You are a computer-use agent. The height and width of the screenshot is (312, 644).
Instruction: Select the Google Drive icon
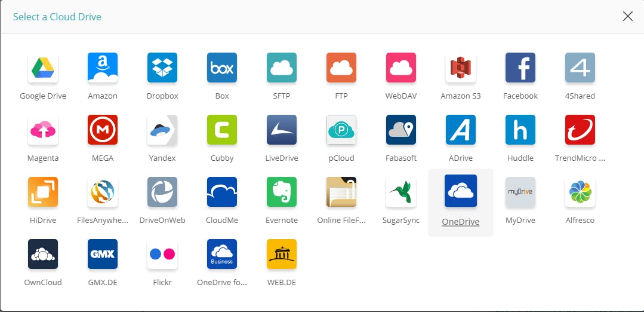43,68
